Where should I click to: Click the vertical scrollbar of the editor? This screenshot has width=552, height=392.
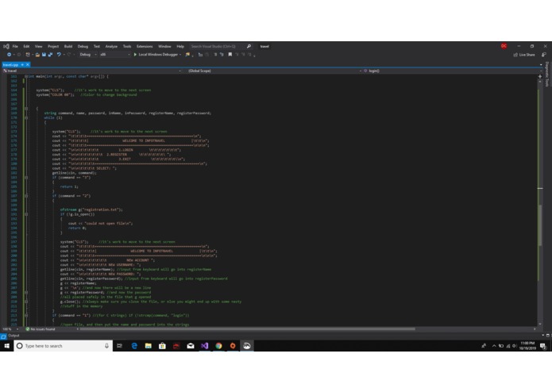coord(540,225)
